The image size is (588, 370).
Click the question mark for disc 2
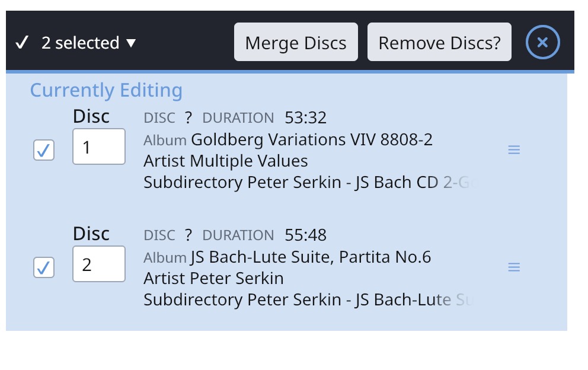pyautogui.click(x=188, y=235)
